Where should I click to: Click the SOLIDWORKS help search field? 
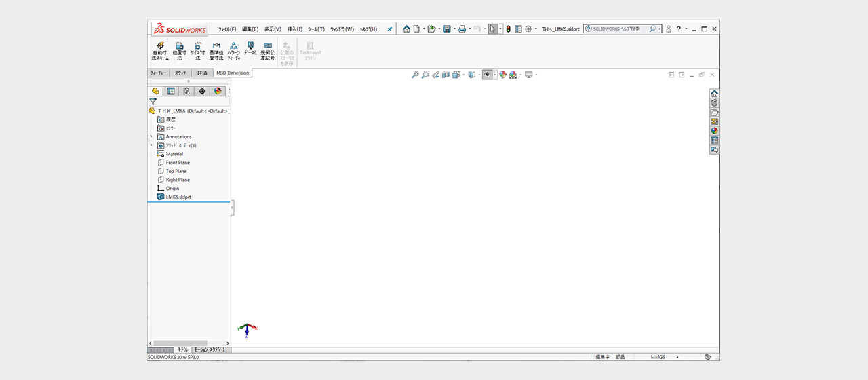tap(620, 29)
